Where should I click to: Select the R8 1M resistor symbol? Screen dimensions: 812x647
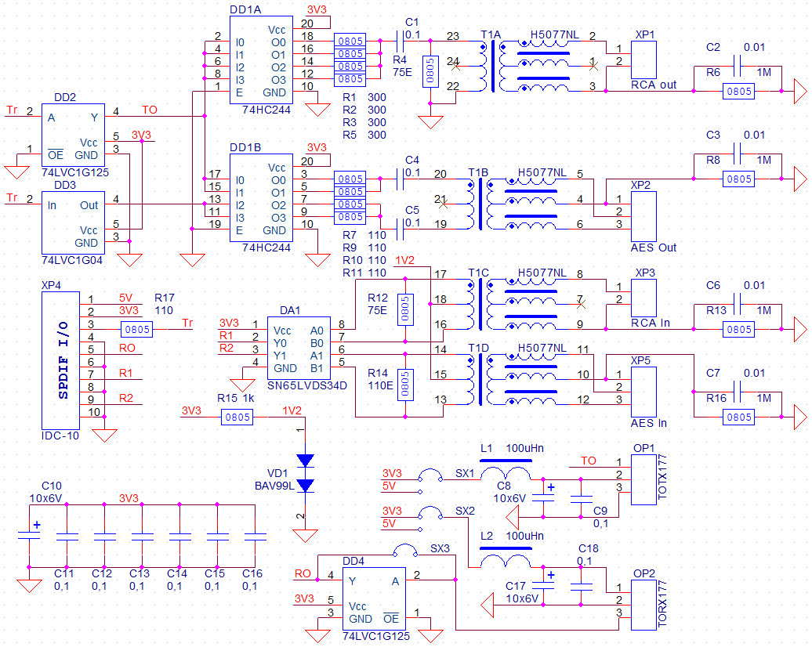(x=738, y=179)
